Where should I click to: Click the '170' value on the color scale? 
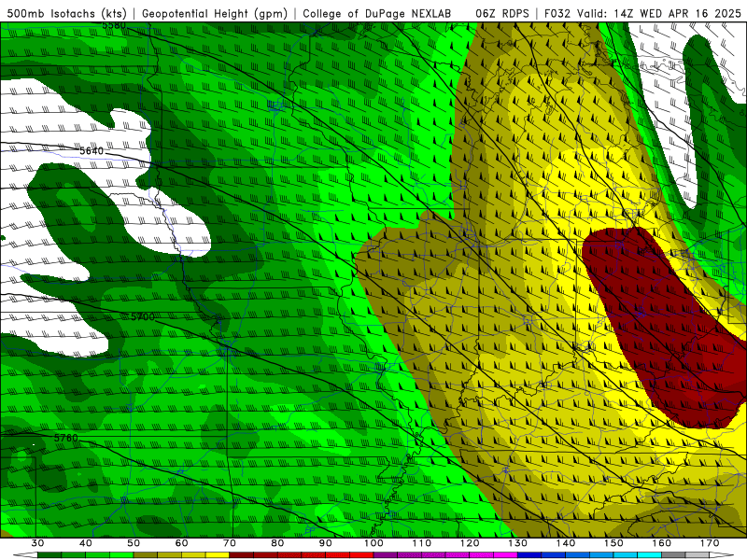pos(710,543)
